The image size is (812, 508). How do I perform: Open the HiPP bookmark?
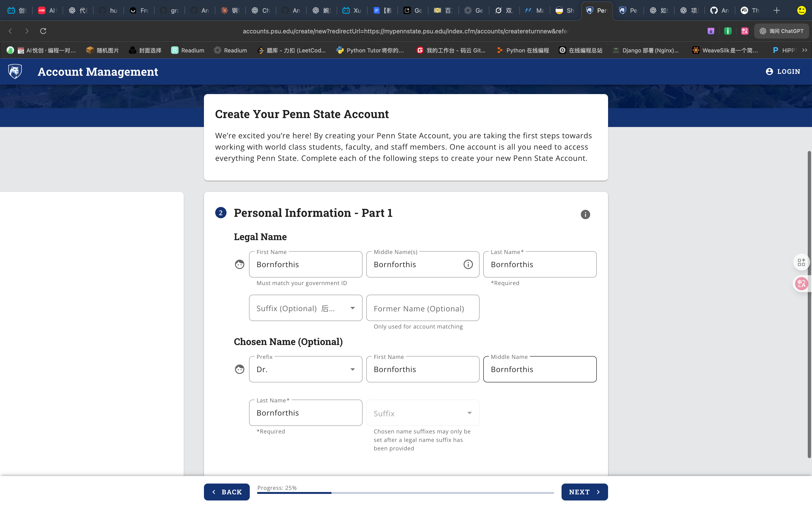(x=784, y=50)
